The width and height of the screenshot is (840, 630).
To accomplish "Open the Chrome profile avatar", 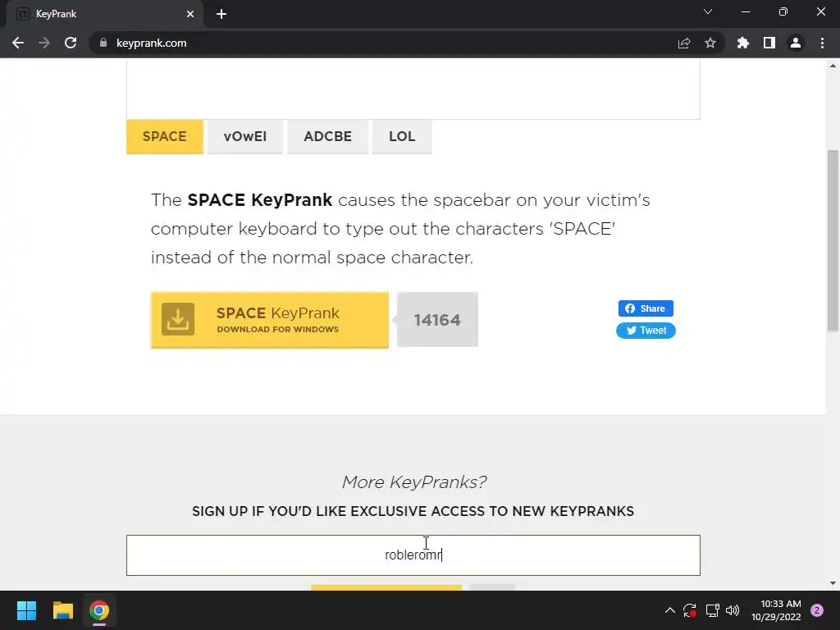I will 795,43.
